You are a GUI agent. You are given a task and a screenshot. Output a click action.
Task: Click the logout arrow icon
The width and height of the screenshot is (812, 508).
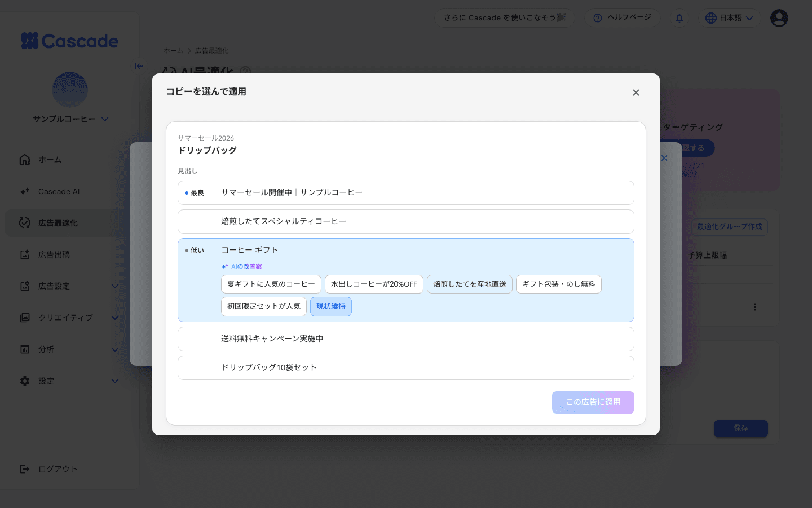(x=25, y=469)
